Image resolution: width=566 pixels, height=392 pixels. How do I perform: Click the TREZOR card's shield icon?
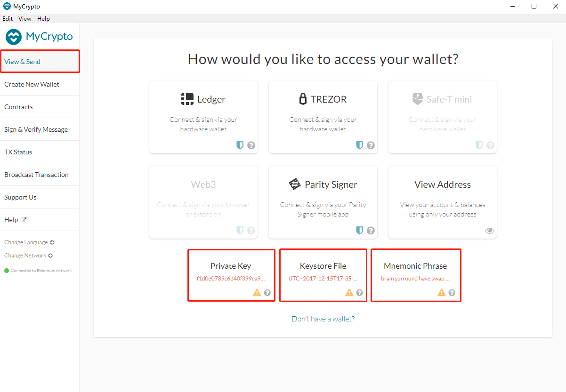click(359, 145)
